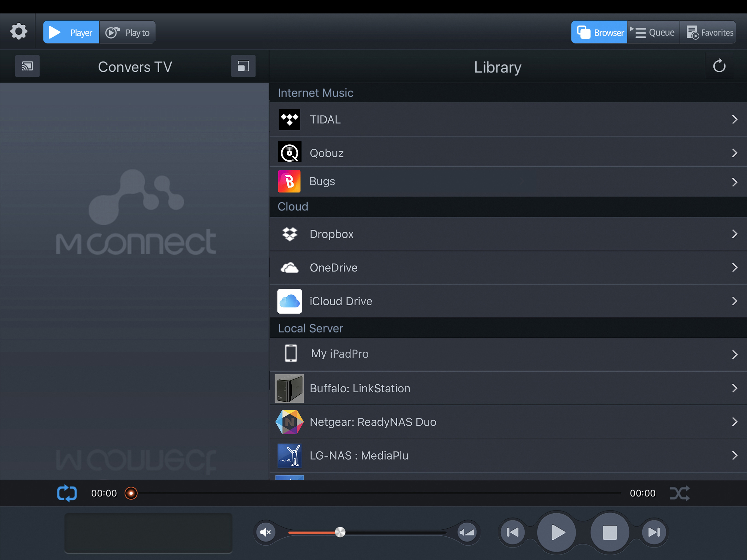Expand the TIDAL row chevron
Image resolution: width=747 pixels, height=560 pixels.
click(734, 119)
